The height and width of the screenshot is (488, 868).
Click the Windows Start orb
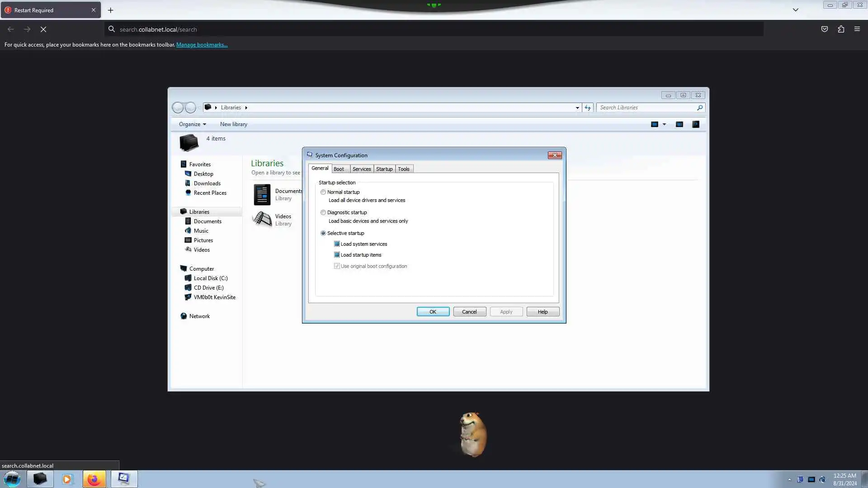pyautogui.click(x=12, y=479)
